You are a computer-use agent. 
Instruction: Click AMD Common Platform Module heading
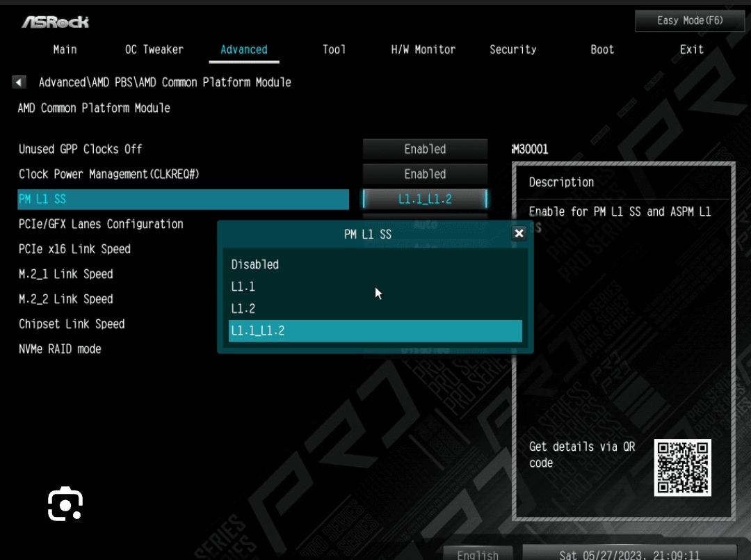(x=94, y=108)
